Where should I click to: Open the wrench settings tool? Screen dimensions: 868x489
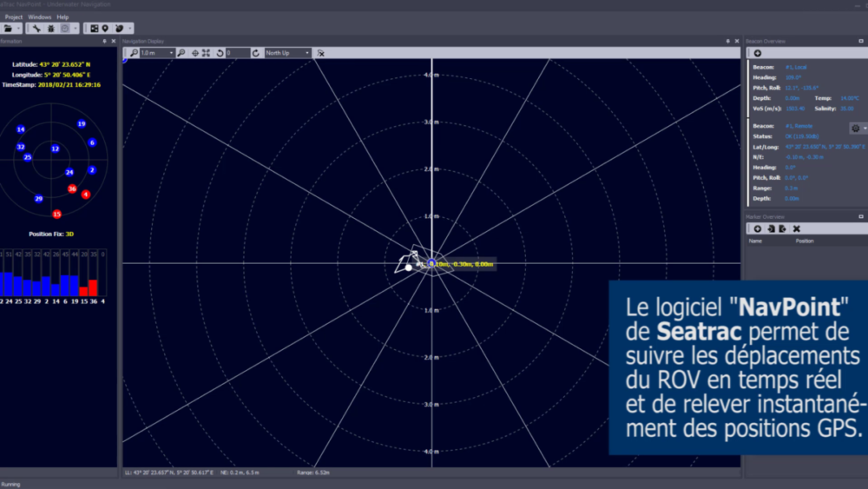tap(36, 29)
